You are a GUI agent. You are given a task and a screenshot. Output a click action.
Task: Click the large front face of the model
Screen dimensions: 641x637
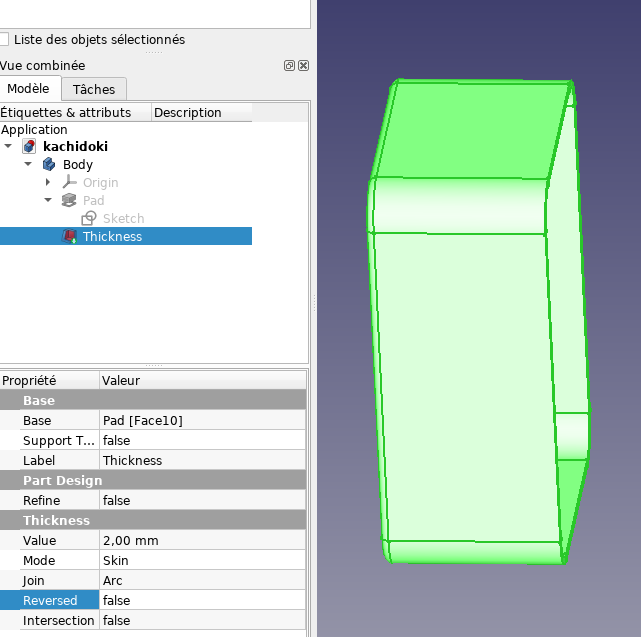coord(466,388)
